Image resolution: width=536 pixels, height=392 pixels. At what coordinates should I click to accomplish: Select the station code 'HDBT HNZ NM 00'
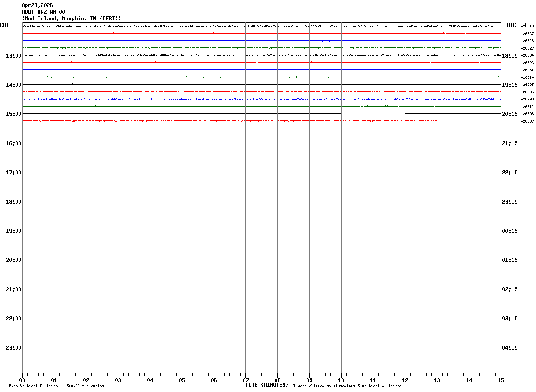(43, 12)
